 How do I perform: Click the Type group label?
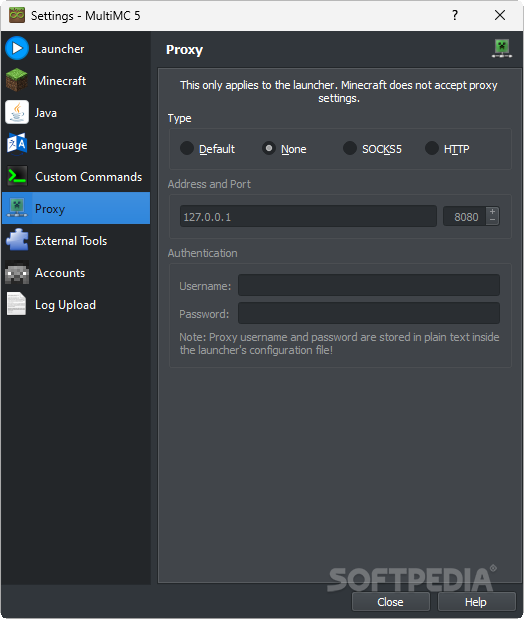point(179,118)
